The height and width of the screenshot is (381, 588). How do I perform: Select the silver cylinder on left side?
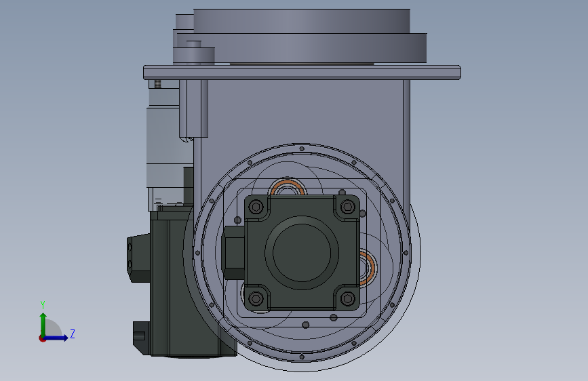point(165,146)
